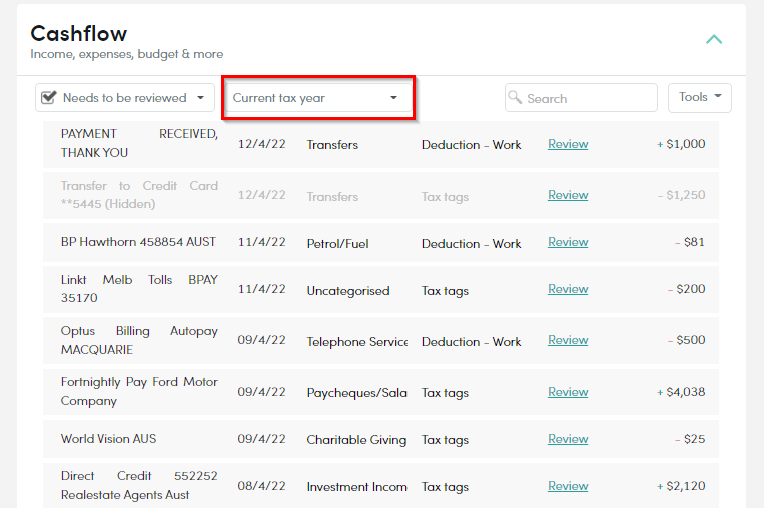Click the -$500 amount
The height and width of the screenshot is (508, 764).
coord(687,340)
